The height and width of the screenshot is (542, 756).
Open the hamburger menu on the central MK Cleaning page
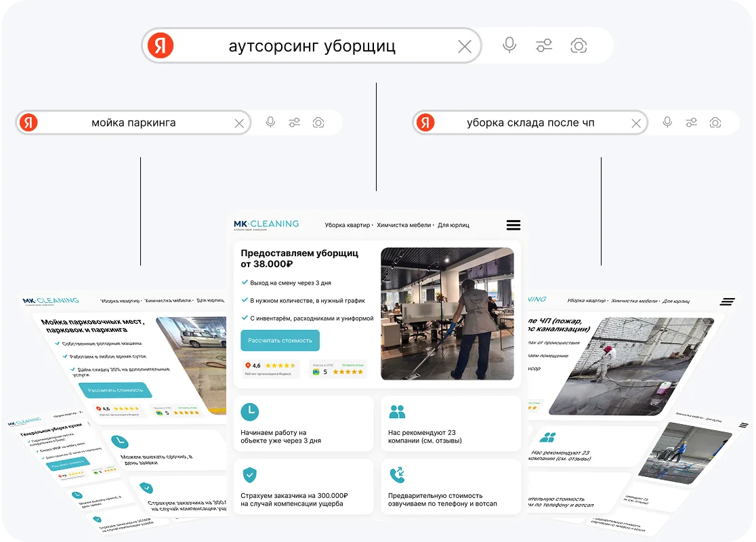click(513, 225)
